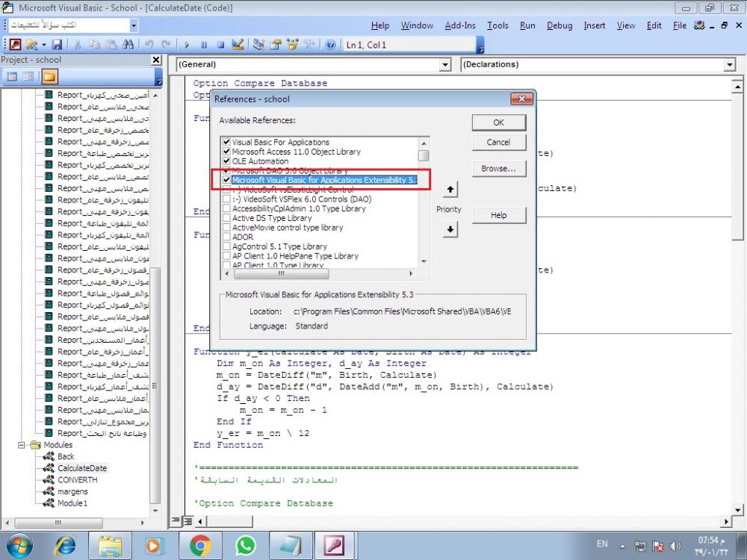Click the help question input box
The width and height of the screenshot is (747, 560).
coord(68,25)
